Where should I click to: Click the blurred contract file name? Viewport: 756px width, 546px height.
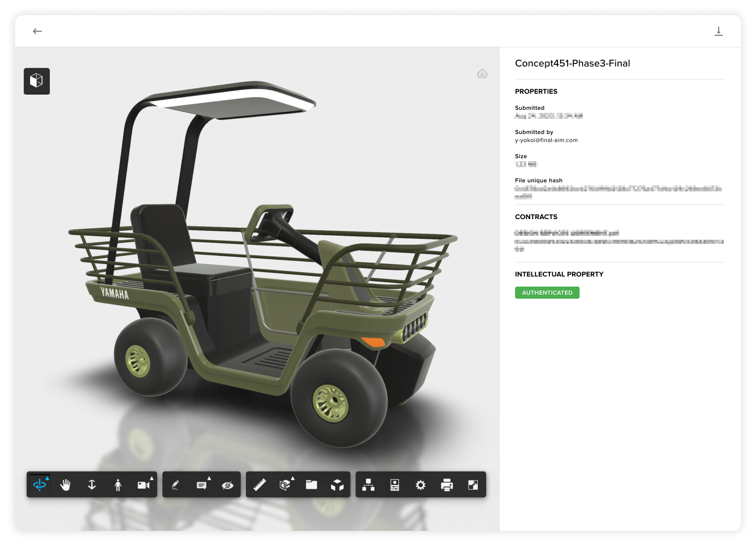pyautogui.click(x=566, y=233)
